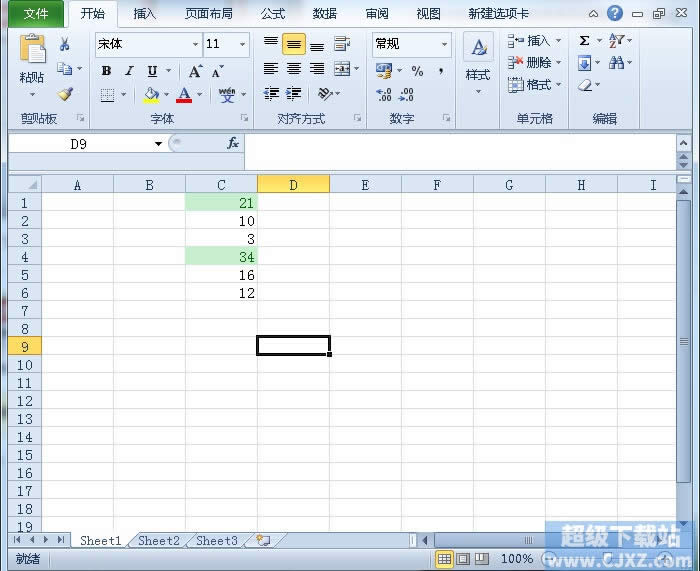
Task: Expand underline style dropdown arrow
Action: [x=169, y=71]
